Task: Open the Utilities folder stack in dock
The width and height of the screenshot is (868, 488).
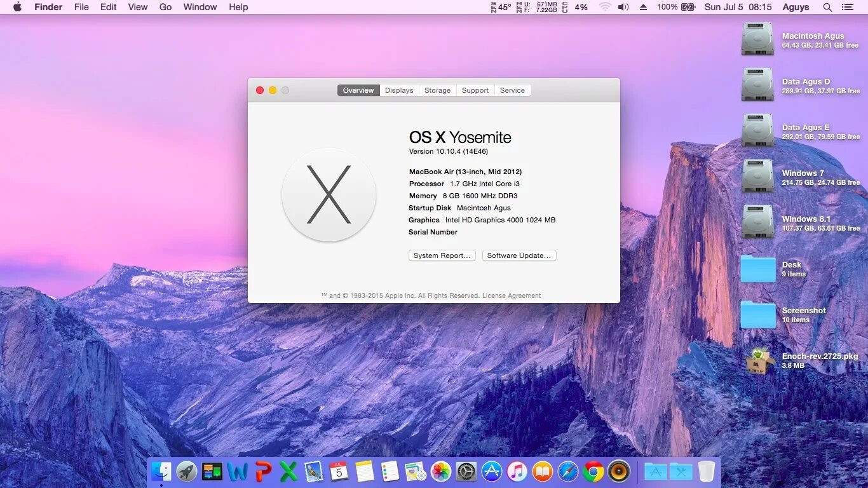Action: (x=681, y=471)
